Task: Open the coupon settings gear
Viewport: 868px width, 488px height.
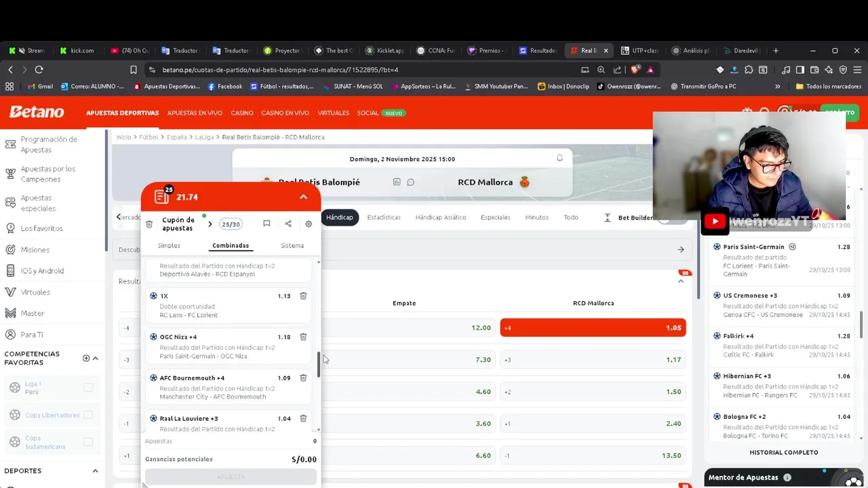Action: (309, 224)
